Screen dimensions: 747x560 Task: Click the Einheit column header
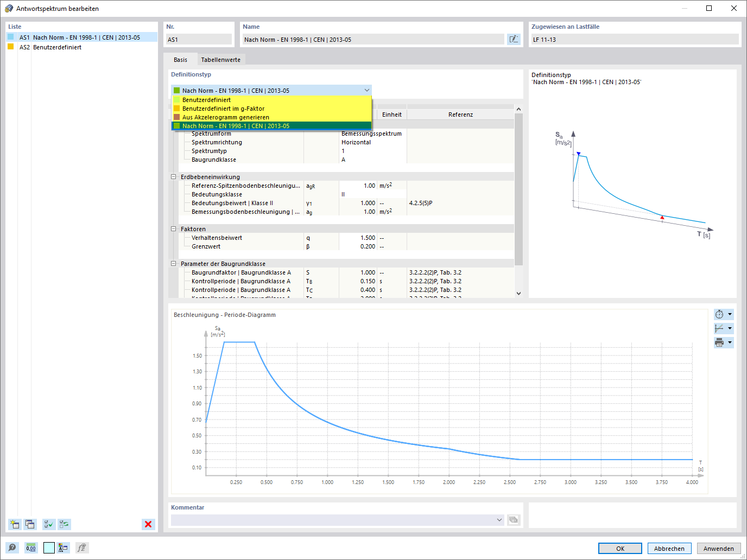click(391, 114)
